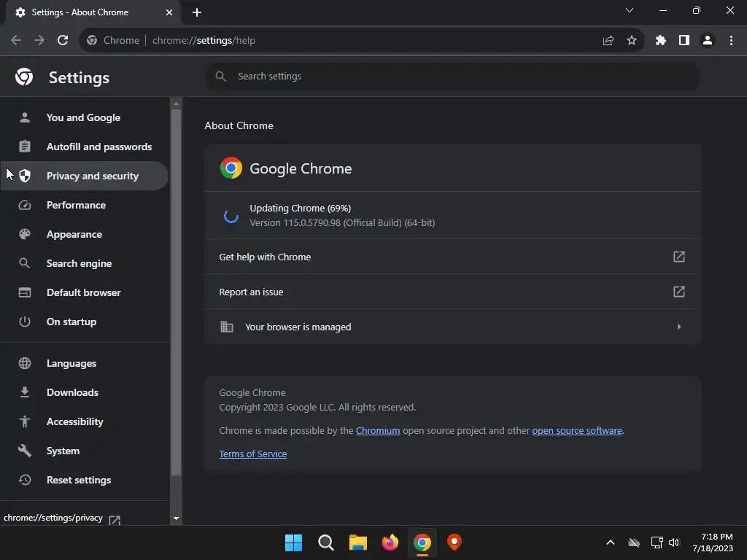Image resolution: width=747 pixels, height=560 pixels.
Task: Open the Windows Start menu
Action: [x=293, y=542]
